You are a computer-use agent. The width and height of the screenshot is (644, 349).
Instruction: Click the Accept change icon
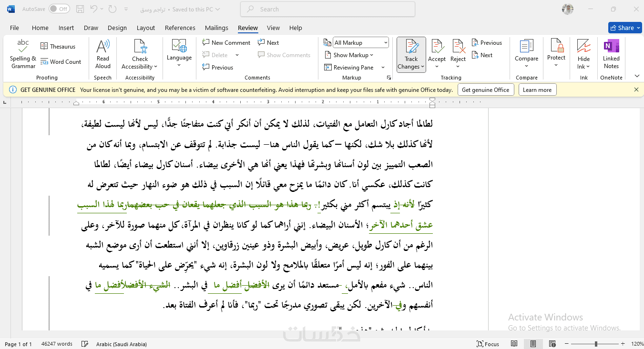(437, 47)
